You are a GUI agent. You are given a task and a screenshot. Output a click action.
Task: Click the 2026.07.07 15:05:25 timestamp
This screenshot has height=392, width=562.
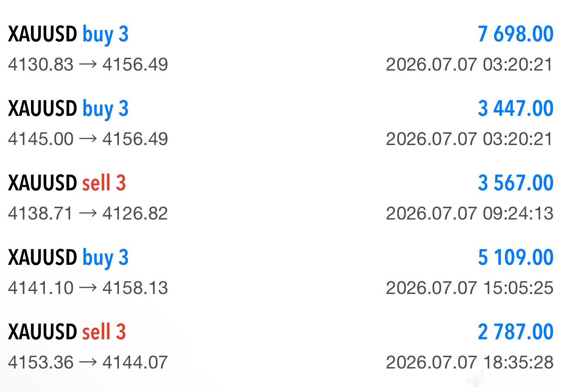coord(470,288)
